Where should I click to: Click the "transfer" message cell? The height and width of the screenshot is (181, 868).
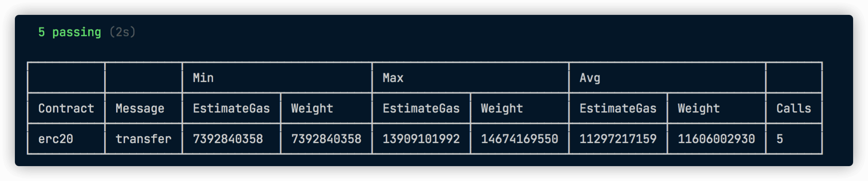point(143,139)
